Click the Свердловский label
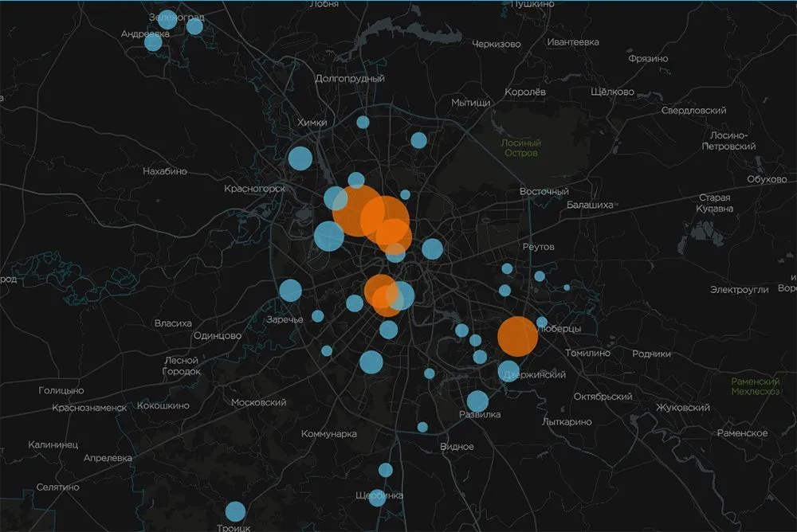 click(694, 110)
